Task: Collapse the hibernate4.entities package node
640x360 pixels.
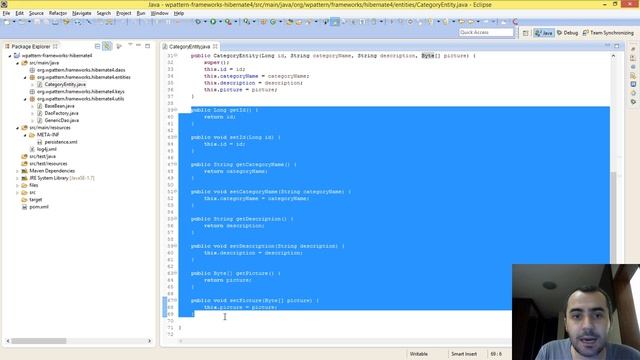Action: click(25, 77)
